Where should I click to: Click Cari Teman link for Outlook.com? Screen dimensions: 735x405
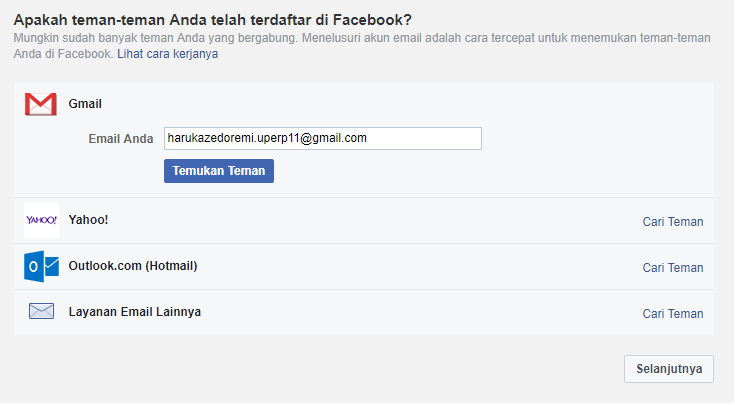point(673,268)
